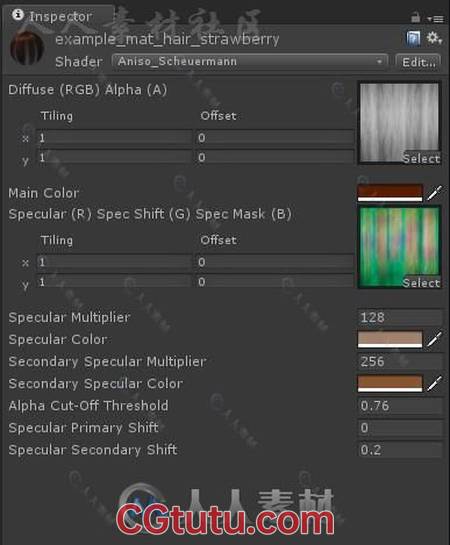450x545 pixels.
Task: Use the eyedropper for Specular Color
Action: click(x=434, y=339)
